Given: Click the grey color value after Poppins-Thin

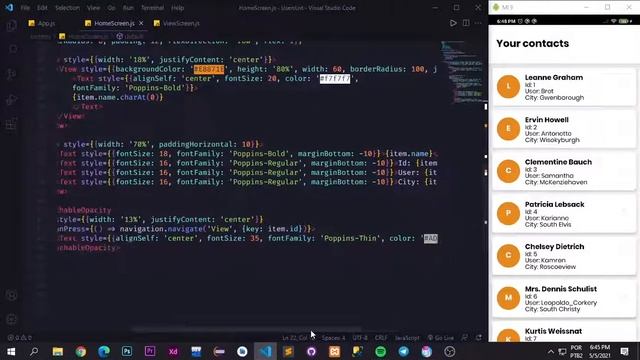Looking at the screenshot, I should tap(431, 238).
